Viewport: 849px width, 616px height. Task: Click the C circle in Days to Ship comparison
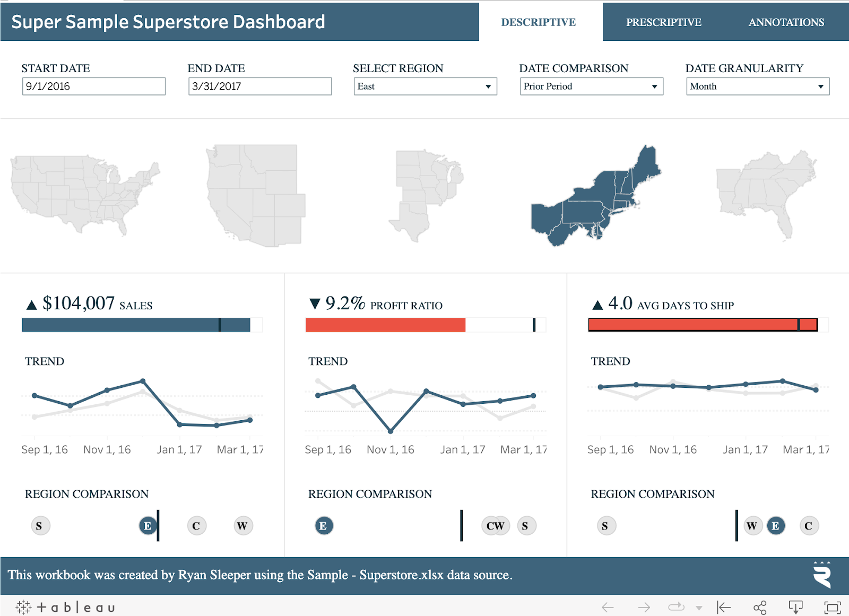[x=809, y=526]
